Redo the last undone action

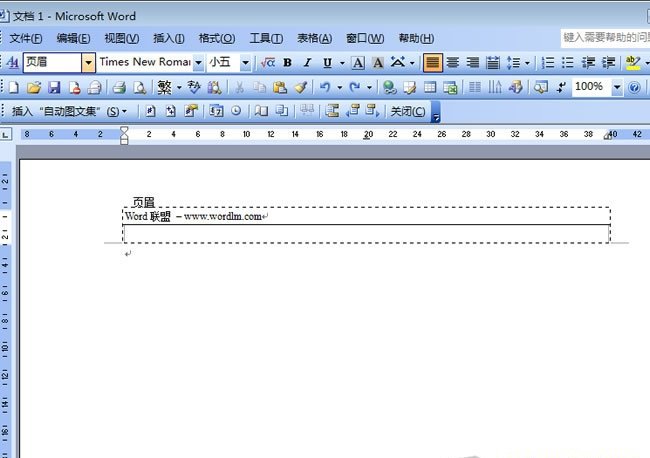[x=354, y=87]
